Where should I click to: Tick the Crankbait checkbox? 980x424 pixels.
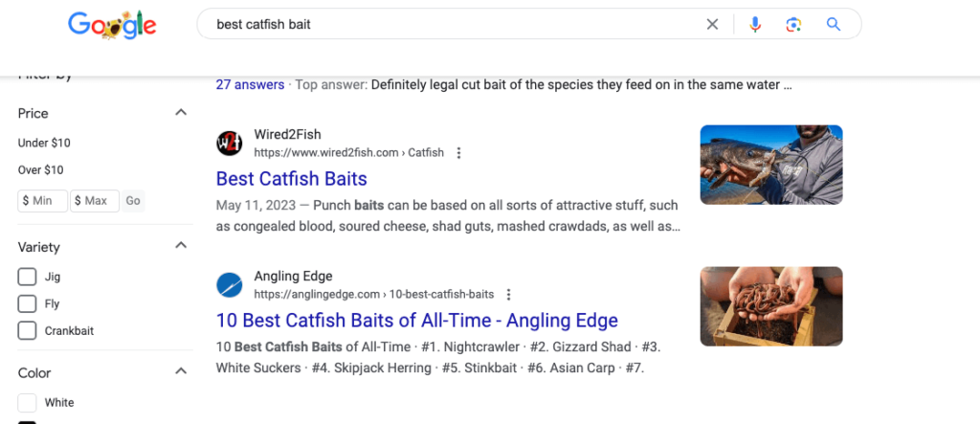point(28,331)
